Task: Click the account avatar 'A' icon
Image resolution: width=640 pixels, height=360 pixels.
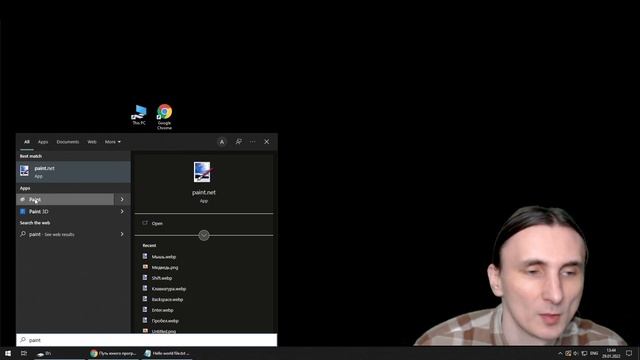Action: tap(222, 142)
